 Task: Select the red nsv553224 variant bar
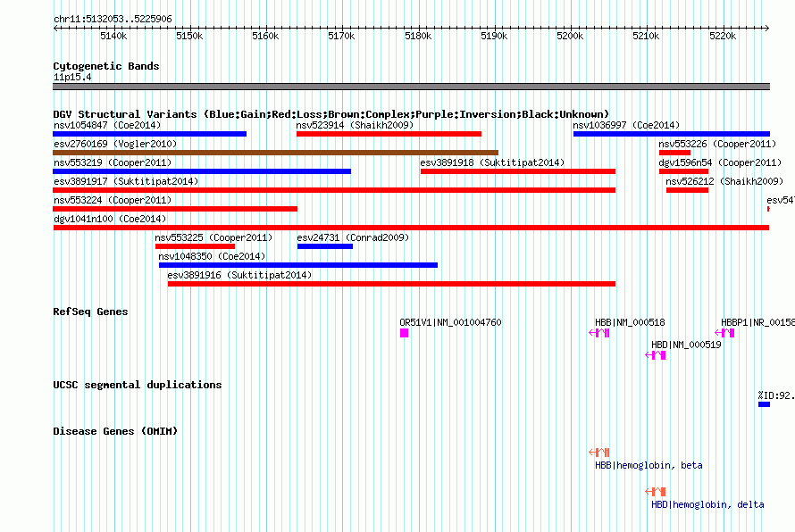click(x=175, y=209)
